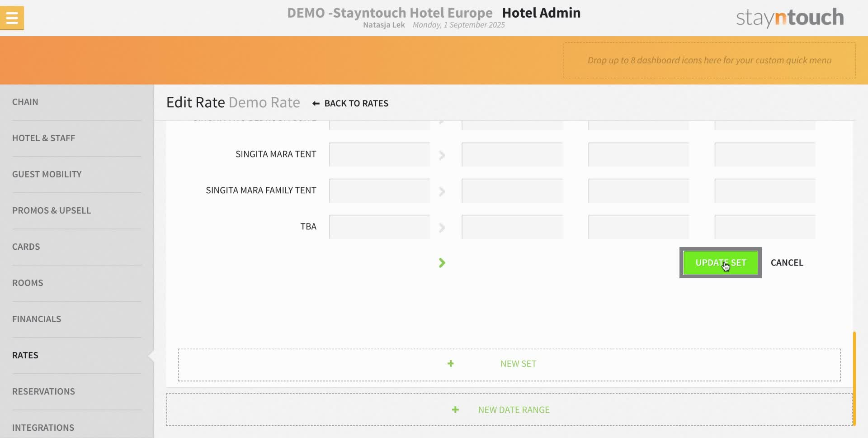Click the DEMO -Stayntouch Hotel Europe title
This screenshot has width=868, height=438.
point(390,13)
